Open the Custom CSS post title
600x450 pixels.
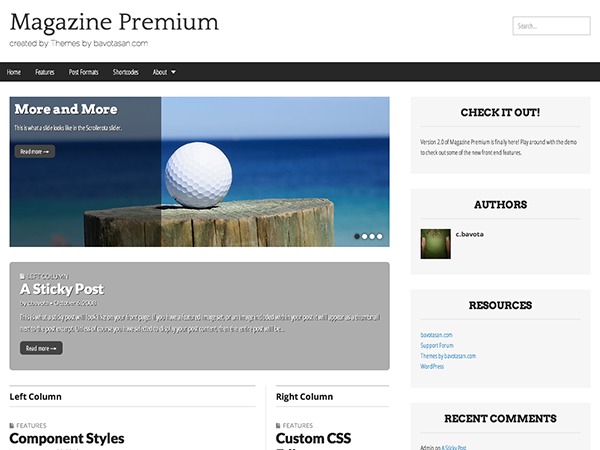click(313, 439)
